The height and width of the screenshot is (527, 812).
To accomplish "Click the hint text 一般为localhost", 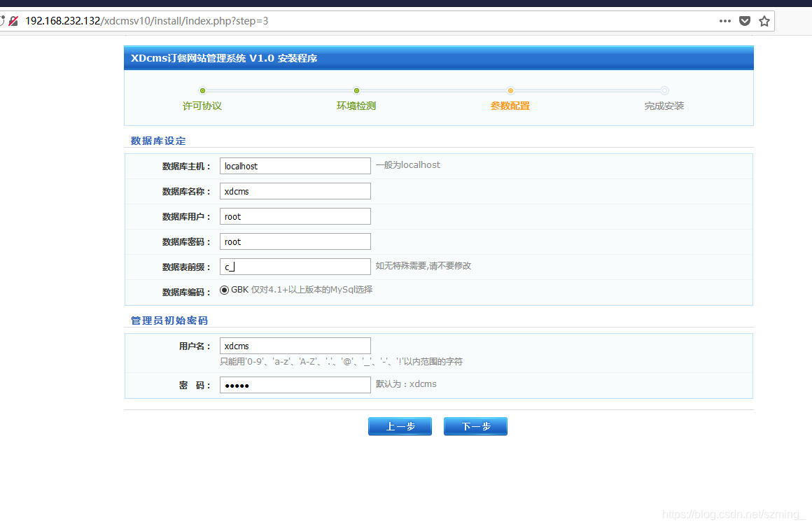I will point(408,165).
